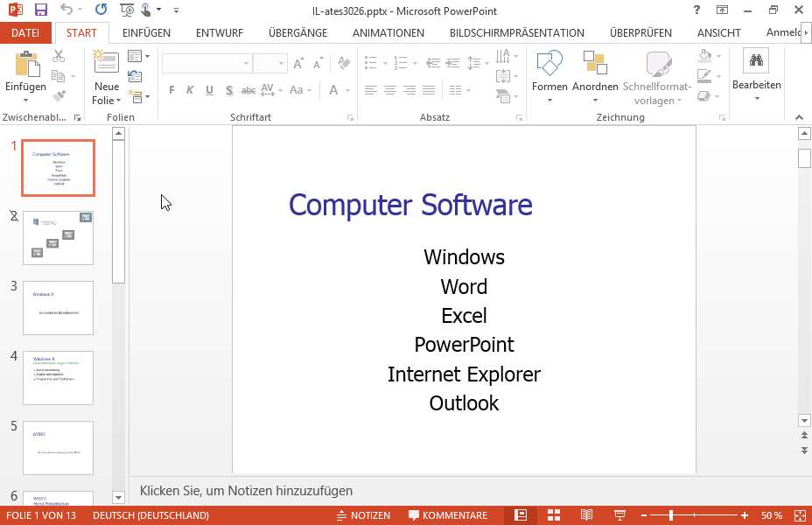Open the DATEI file tab

pyautogui.click(x=25, y=32)
